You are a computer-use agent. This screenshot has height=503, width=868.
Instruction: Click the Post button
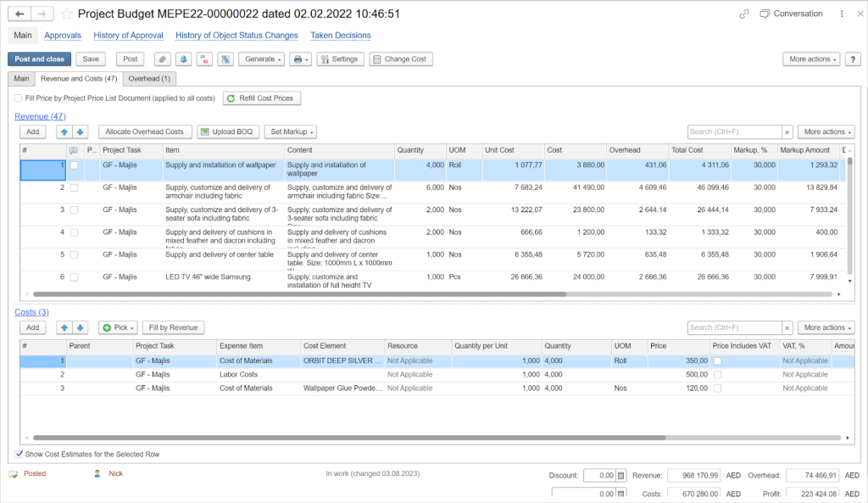130,59
